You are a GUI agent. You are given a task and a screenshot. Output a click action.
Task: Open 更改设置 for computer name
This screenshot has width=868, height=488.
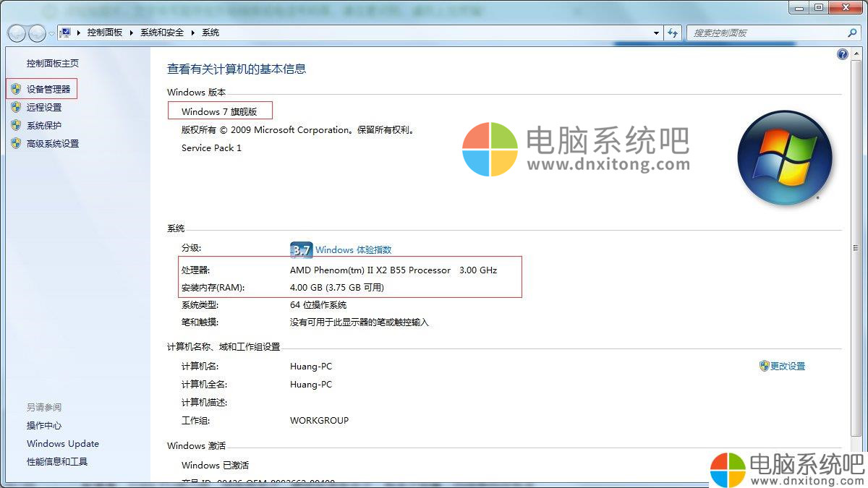[788, 366]
